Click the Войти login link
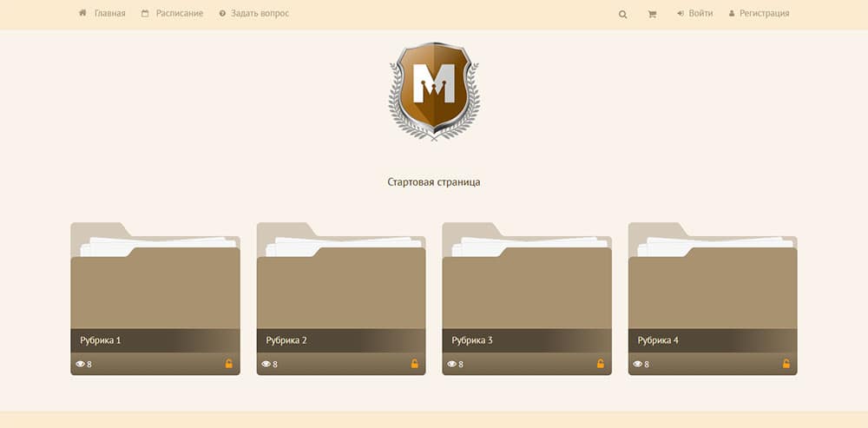Screen dimensions: 868x428 (x=694, y=14)
